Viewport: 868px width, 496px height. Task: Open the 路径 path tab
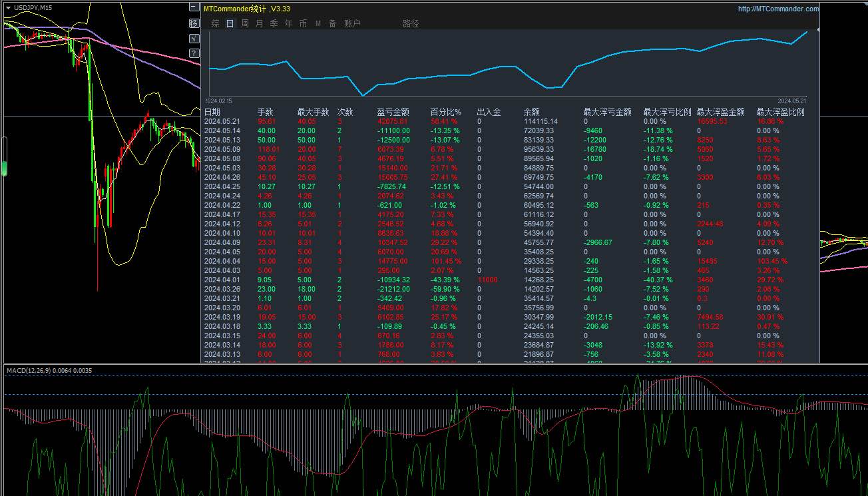pyautogui.click(x=411, y=23)
